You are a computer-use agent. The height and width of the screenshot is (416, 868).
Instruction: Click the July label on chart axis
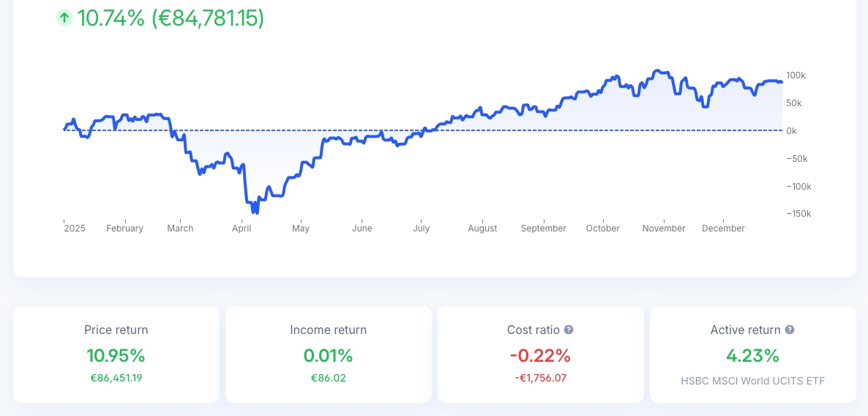click(x=421, y=229)
